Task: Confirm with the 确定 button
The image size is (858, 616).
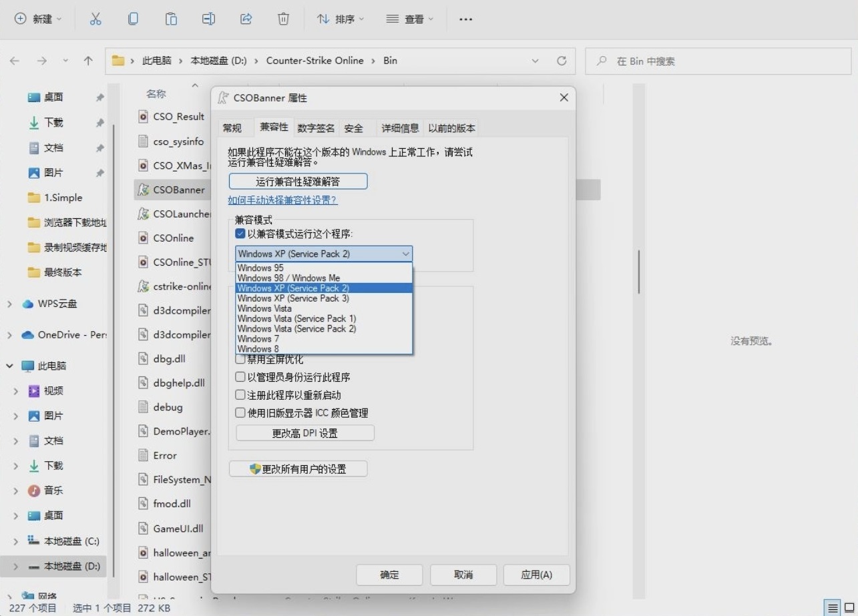Action: point(389,575)
